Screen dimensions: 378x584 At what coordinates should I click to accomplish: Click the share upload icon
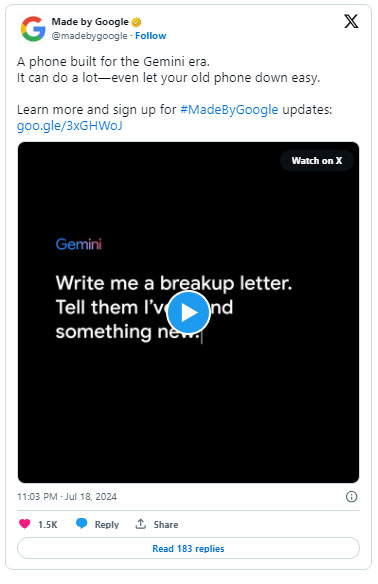[140, 524]
